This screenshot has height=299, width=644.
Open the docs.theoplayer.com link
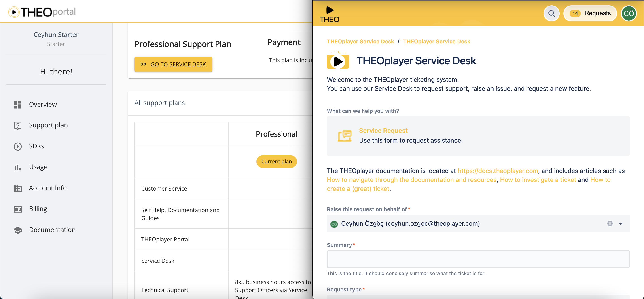click(498, 171)
